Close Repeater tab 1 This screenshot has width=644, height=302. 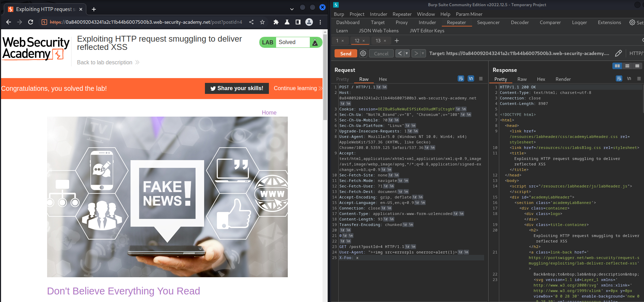tap(342, 41)
